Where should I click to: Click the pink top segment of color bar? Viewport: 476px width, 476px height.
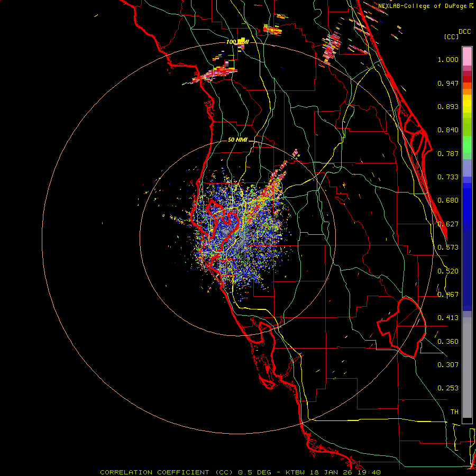(467, 57)
